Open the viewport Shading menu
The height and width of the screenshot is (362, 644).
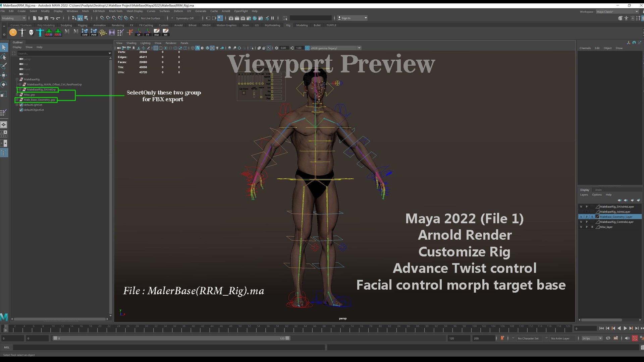[131, 43]
